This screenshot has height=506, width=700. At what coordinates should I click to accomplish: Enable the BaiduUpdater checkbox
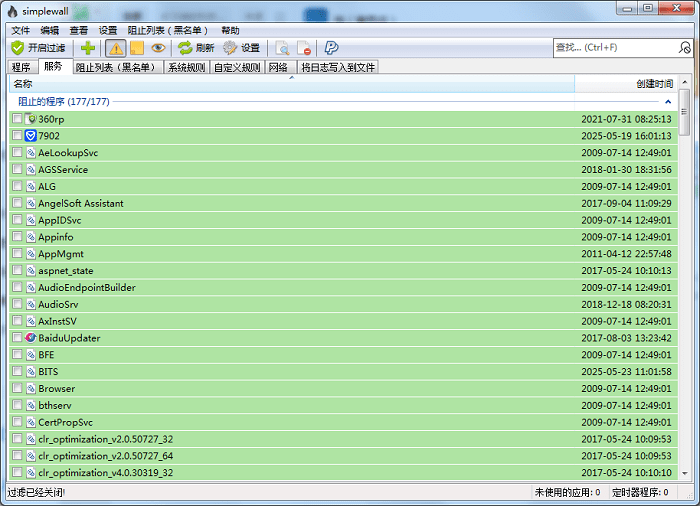pos(17,338)
